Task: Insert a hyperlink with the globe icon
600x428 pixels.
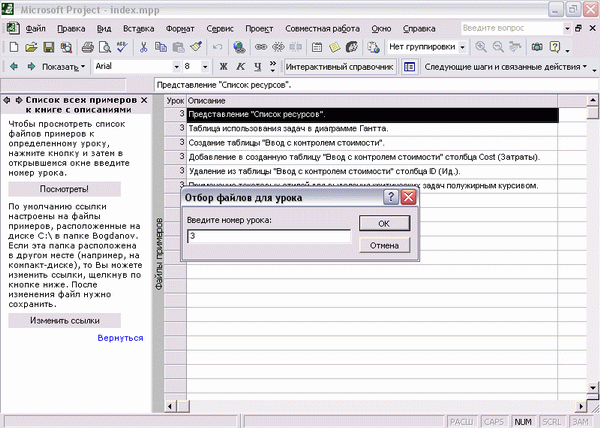Action: 240,47
